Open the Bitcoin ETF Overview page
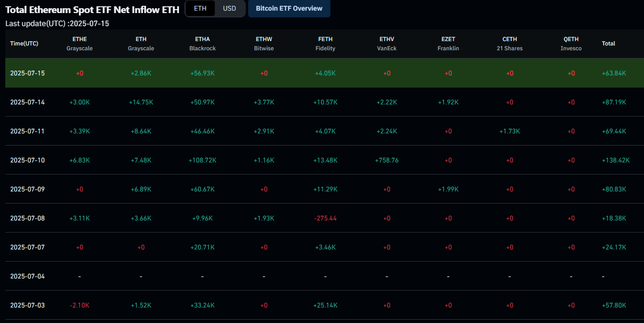This screenshot has height=323, width=644. (289, 9)
